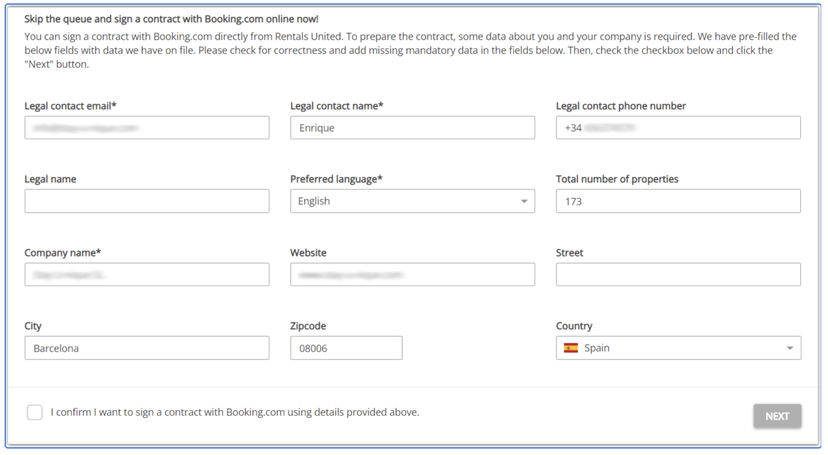Viewport: 828px width, 455px height.
Task: Click the 'Legal contact name*' label
Action: tap(336, 106)
